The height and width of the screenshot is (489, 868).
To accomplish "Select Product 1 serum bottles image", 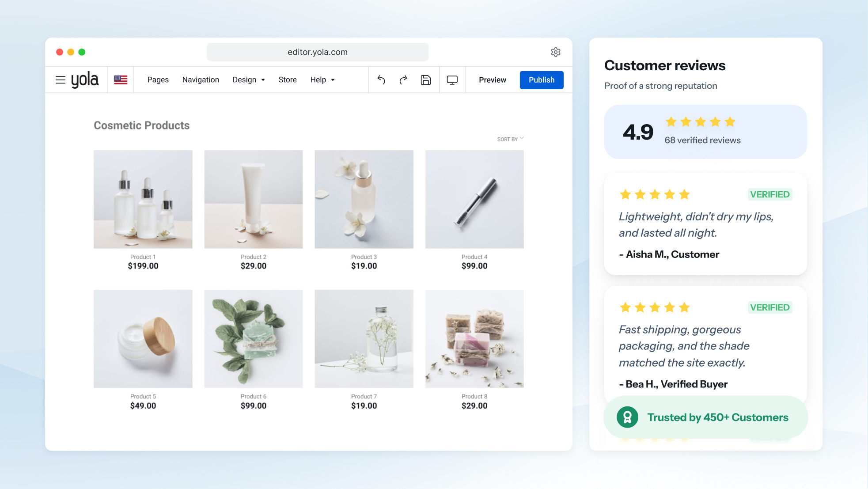I will pyautogui.click(x=143, y=199).
